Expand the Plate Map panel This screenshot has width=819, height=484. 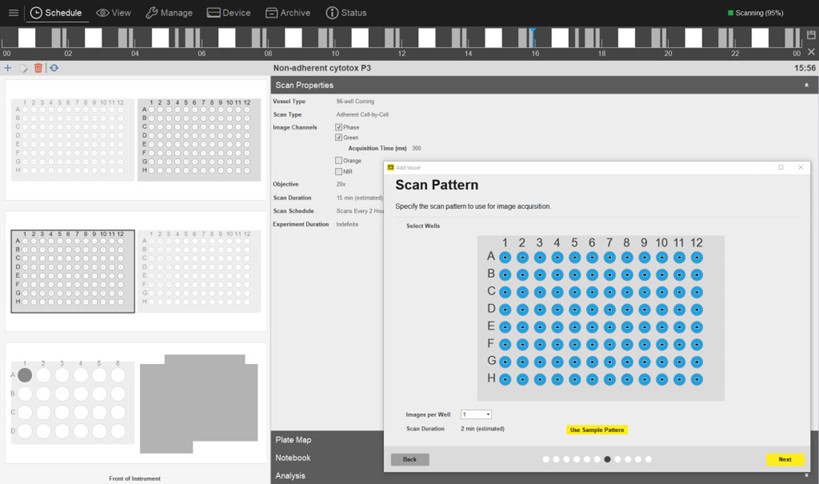pyautogui.click(x=293, y=439)
